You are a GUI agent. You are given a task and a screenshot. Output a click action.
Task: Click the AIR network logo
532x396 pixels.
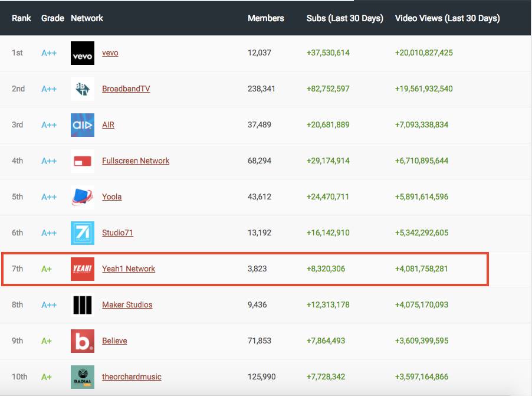tap(82, 125)
